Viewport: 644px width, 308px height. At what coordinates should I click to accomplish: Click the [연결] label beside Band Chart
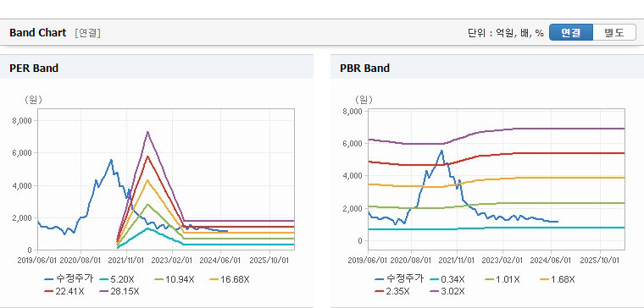tap(87, 33)
